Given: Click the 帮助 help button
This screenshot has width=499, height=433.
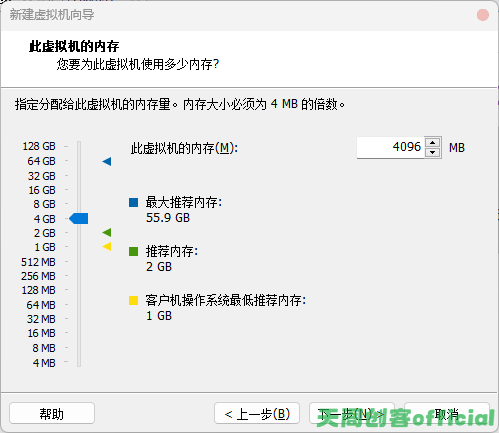Looking at the screenshot, I should pyautogui.click(x=52, y=414).
